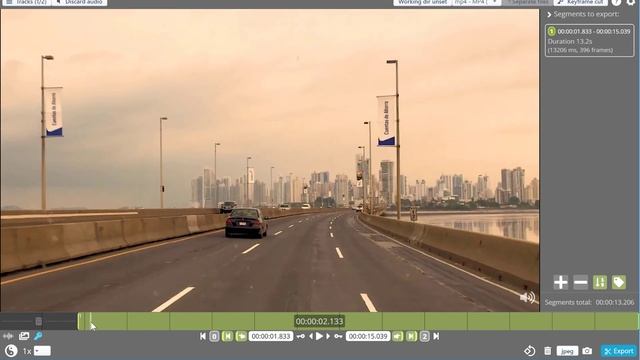Set cut end to current position
This screenshot has width=640, height=360.
click(398, 336)
